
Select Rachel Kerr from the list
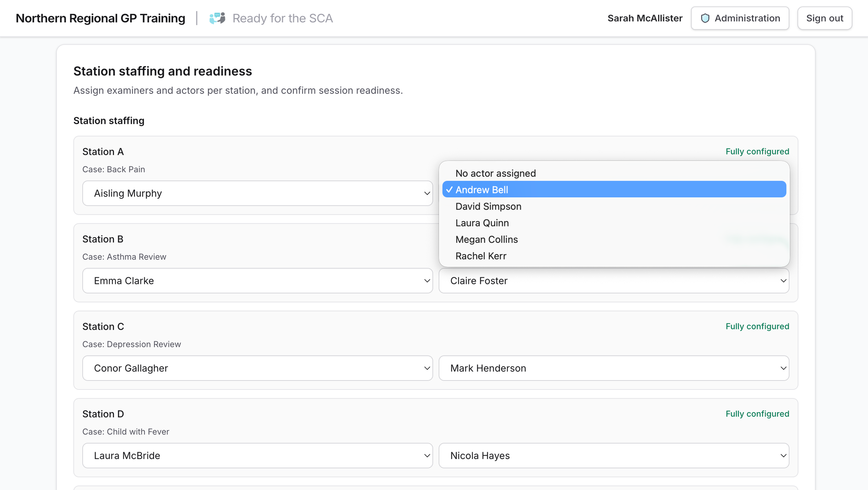point(480,256)
